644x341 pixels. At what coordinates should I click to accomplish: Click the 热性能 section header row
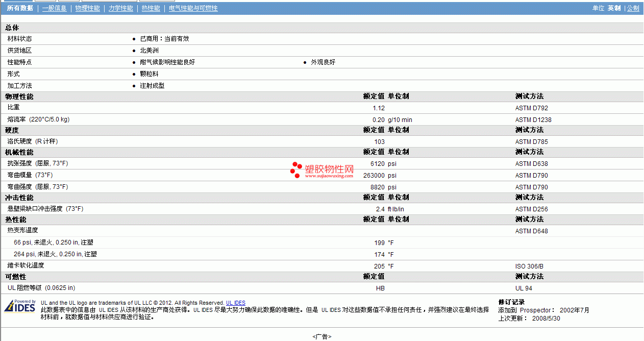tap(322, 220)
